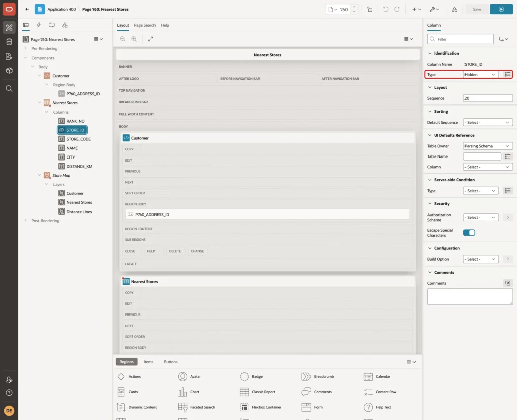
Task: Open the search magnifier in left sidebar
Action: (9, 89)
